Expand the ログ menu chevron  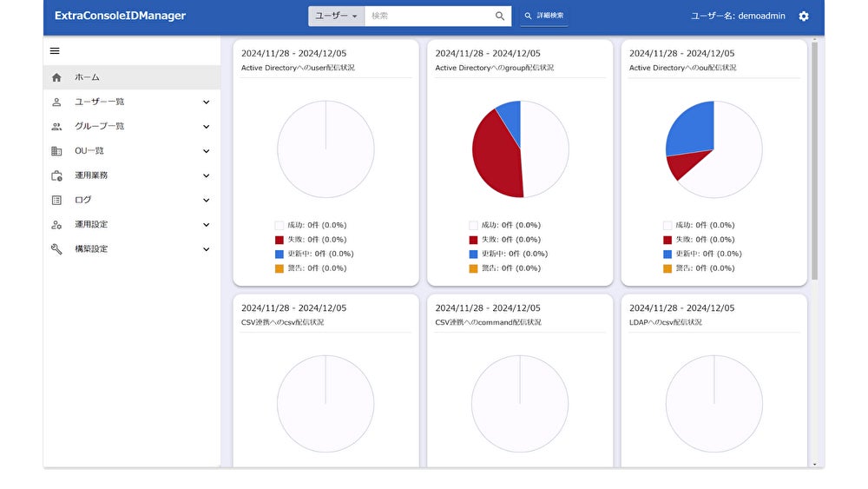click(x=206, y=200)
